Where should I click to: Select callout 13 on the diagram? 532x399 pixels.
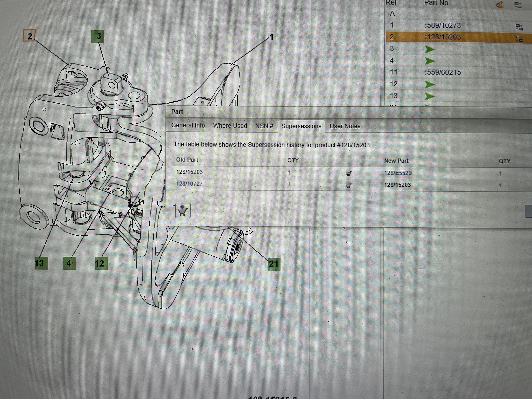click(41, 263)
